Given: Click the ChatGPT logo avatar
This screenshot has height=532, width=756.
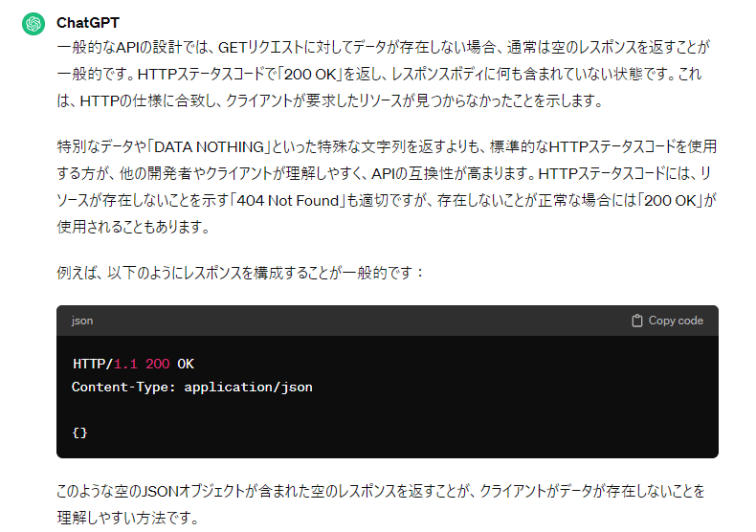Looking at the screenshot, I should [x=33, y=24].
